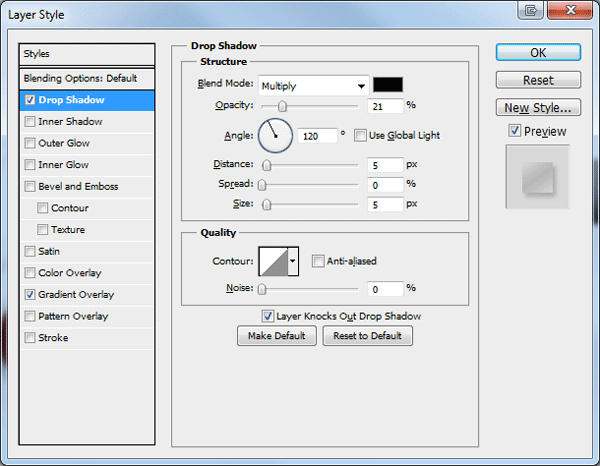This screenshot has height=466, width=600.
Task: Click the Opacity value field
Action: (385, 106)
